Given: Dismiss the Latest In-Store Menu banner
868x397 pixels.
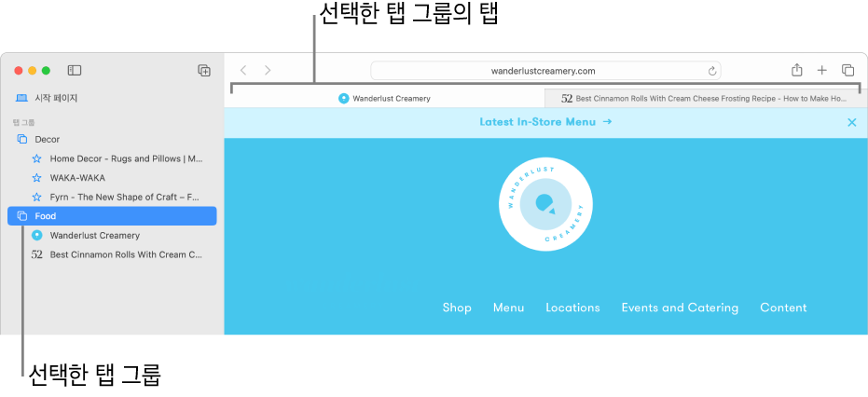Looking at the screenshot, I should 852,122.
